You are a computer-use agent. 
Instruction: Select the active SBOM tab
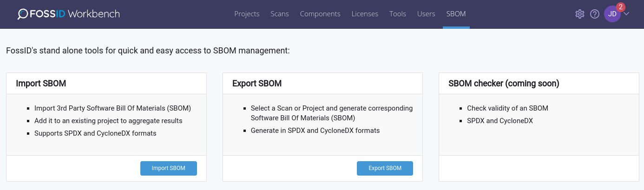tap(456, 14)
